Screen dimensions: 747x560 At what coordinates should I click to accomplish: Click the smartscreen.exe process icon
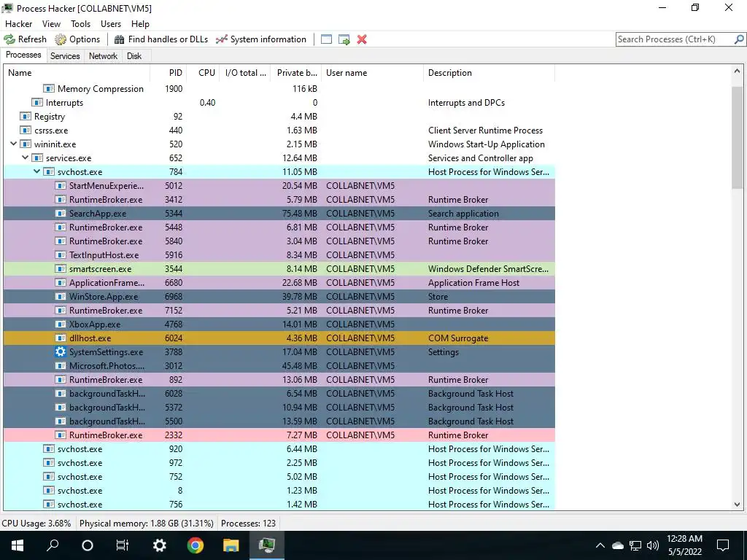coord(60,268)
